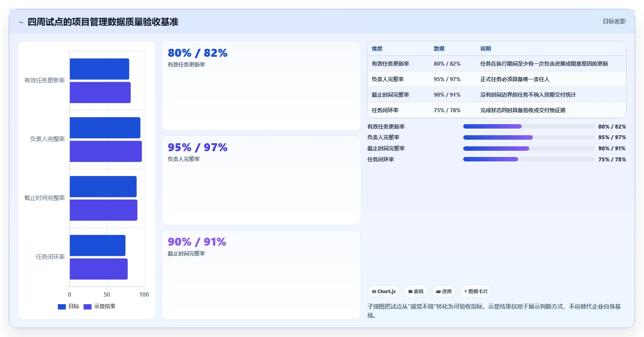Click the Chart.js tag

tap(384, 291)
